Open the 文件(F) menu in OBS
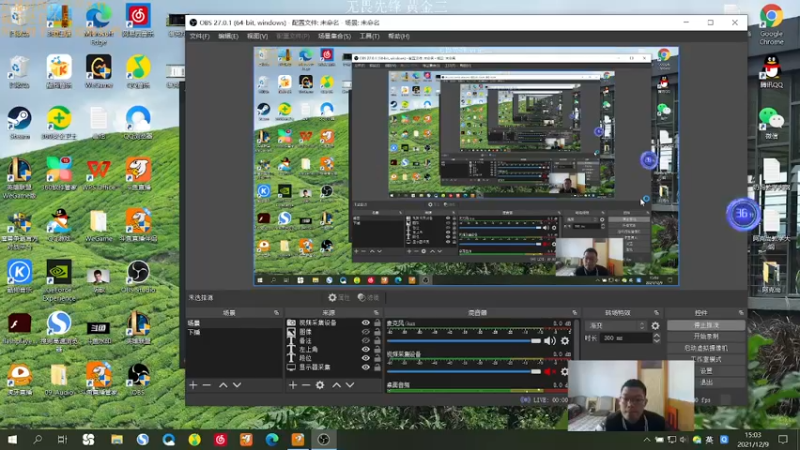800x450 pixels. [x=199, y=36]
